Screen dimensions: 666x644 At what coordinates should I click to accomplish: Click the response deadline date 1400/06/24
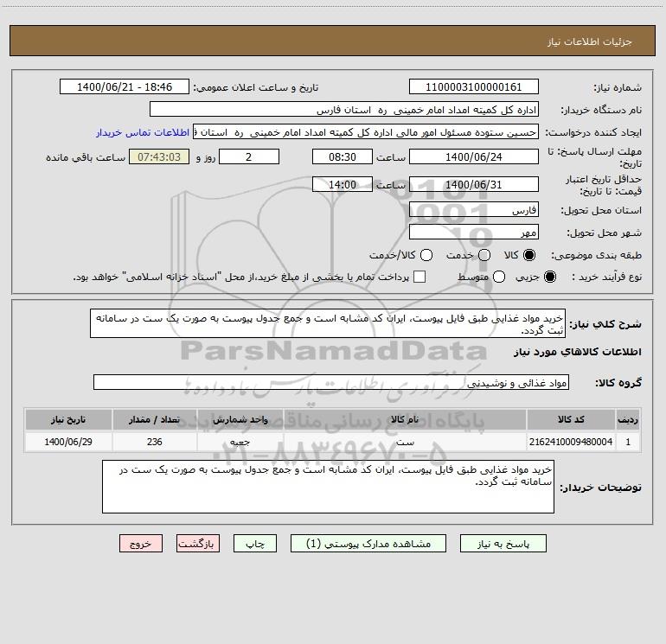tap(474, 156)
